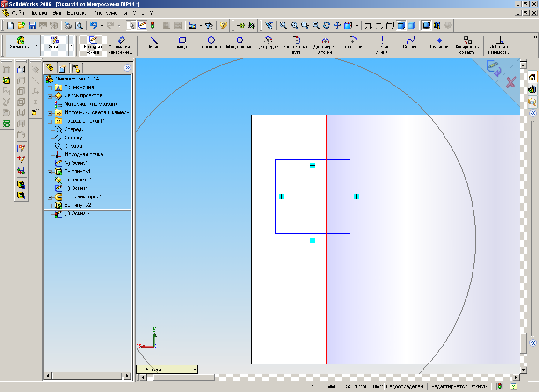Viewport: 539px width, 392px height.
Task: Toggle Shaded display mode
Action: click(412, 25)
